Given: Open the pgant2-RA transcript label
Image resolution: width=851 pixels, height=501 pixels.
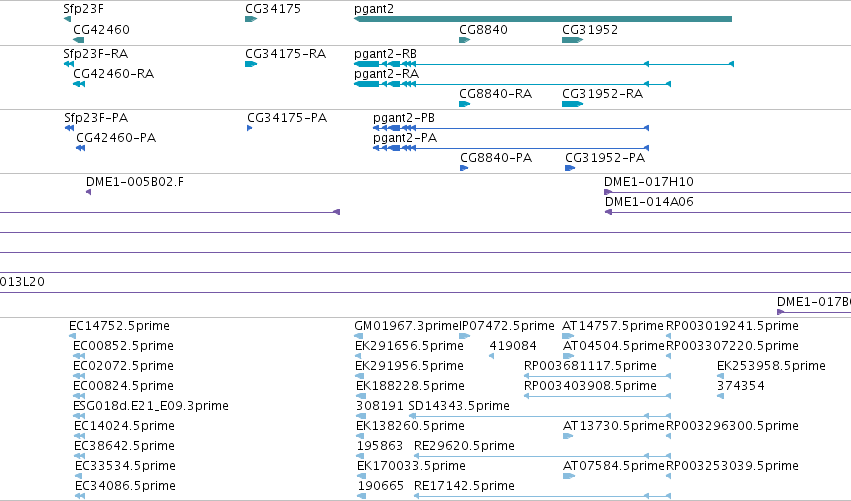Looking at the screenshot, I should click(386, 74).
